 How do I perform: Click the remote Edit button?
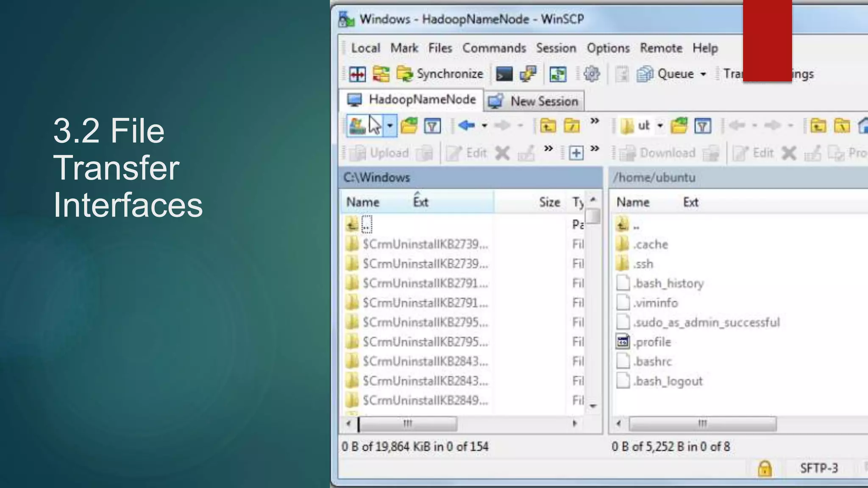pyautogui.click(x=753, y=152)
